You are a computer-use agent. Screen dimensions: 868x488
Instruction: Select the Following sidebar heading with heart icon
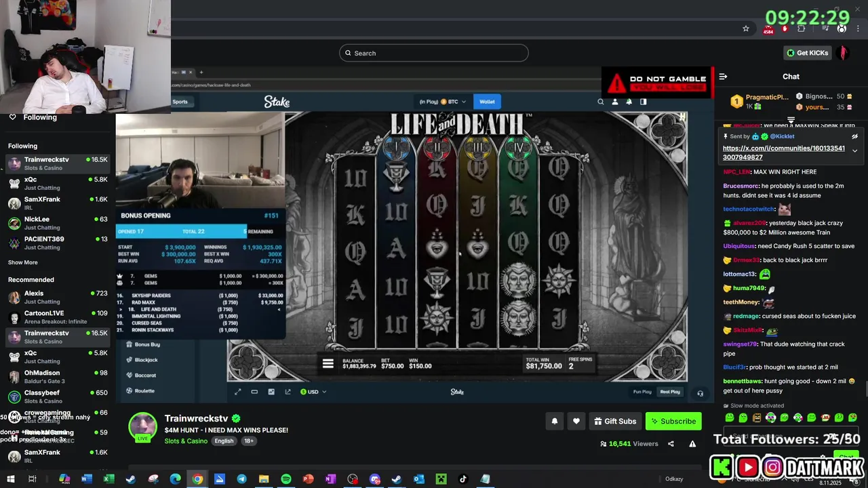tap(33, 117)
